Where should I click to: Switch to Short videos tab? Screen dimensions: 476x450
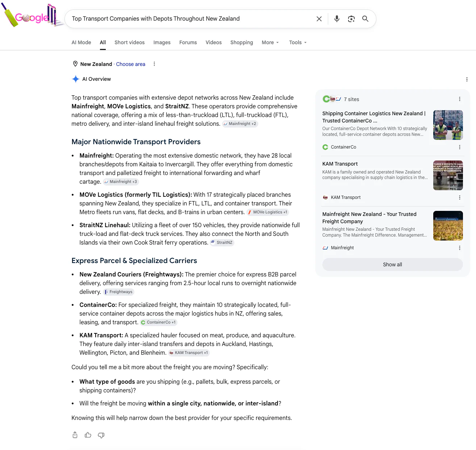(129, 42)
